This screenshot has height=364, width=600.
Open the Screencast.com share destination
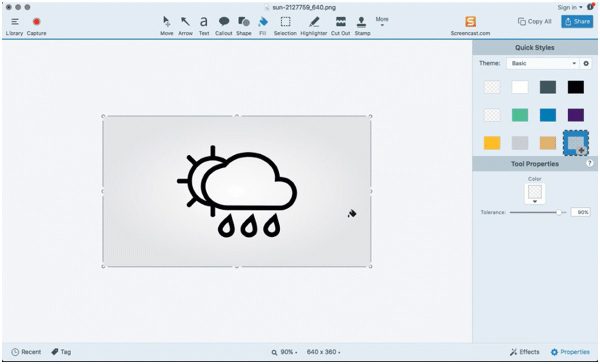[470, 26]
